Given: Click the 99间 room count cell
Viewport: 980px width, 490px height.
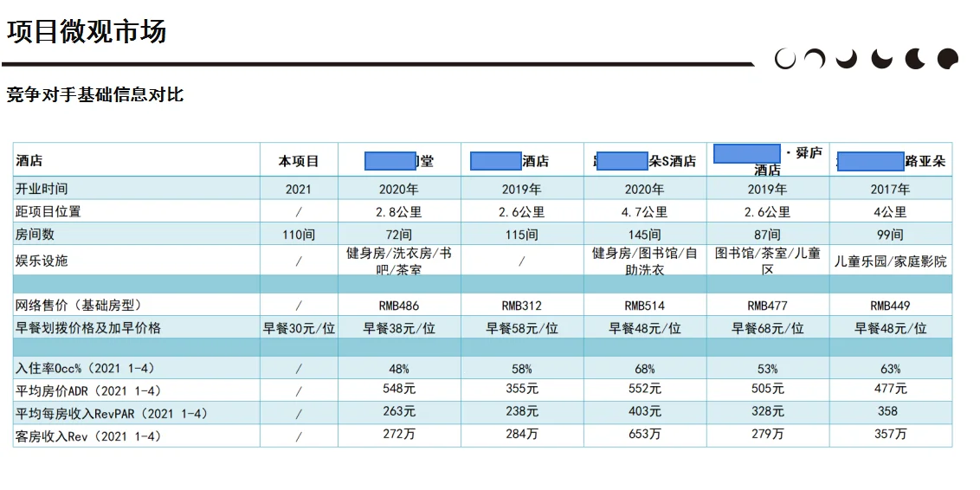Looking at the screenshot, I should 890,235.
